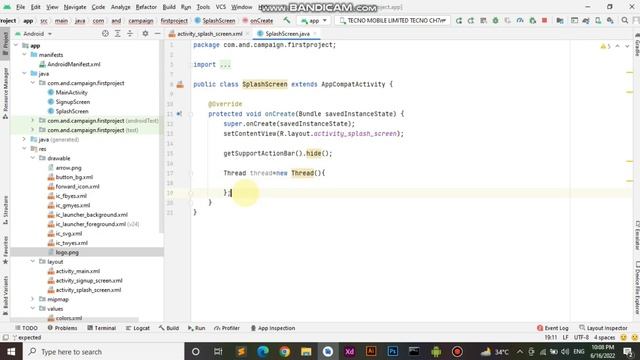Open the Terminal tool window
Image resolution: width=640 pixels, height=360 pixels.
[x=102, y=328]
